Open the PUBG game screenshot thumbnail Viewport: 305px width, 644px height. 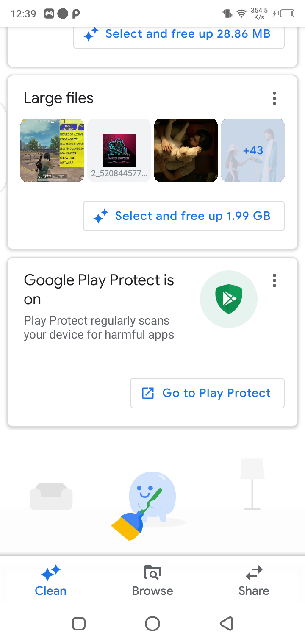pyautogui.click(x=52, y=150)
